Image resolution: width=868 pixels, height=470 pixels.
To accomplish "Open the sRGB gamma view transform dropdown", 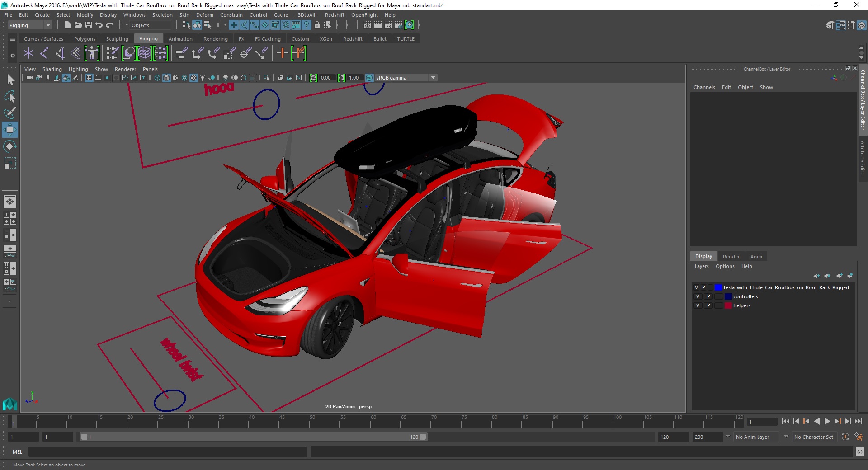I will [x=406, y=78].
